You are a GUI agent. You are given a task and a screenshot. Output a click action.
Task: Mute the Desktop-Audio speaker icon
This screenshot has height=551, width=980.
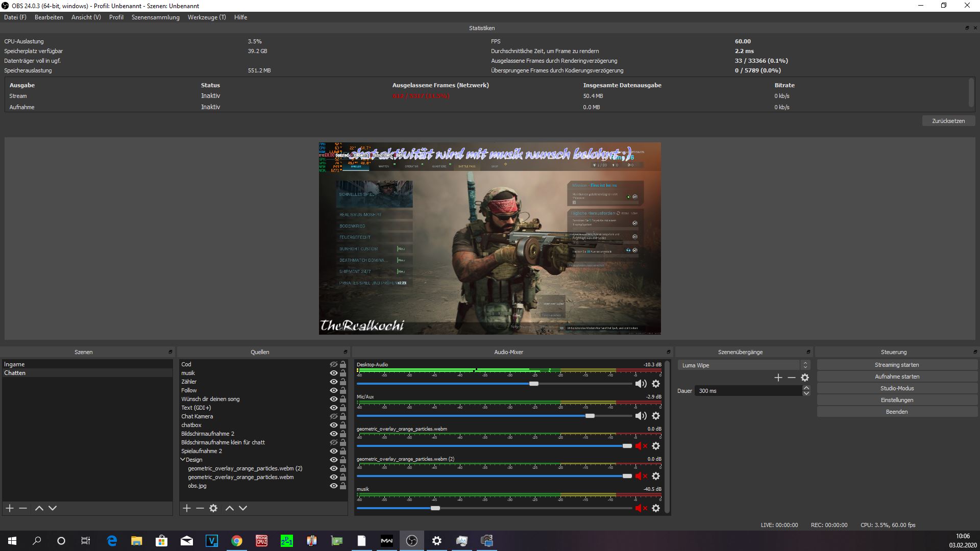[640, 384]
